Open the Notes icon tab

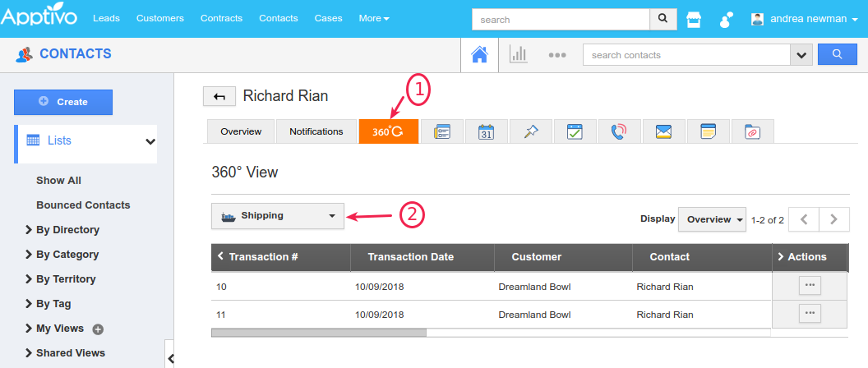[708, 131]
